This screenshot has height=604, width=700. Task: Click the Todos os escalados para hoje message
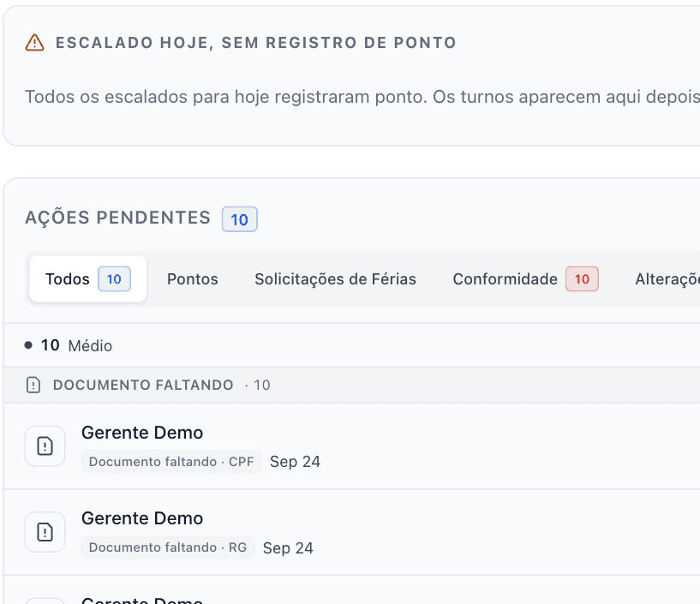point(362,97)
